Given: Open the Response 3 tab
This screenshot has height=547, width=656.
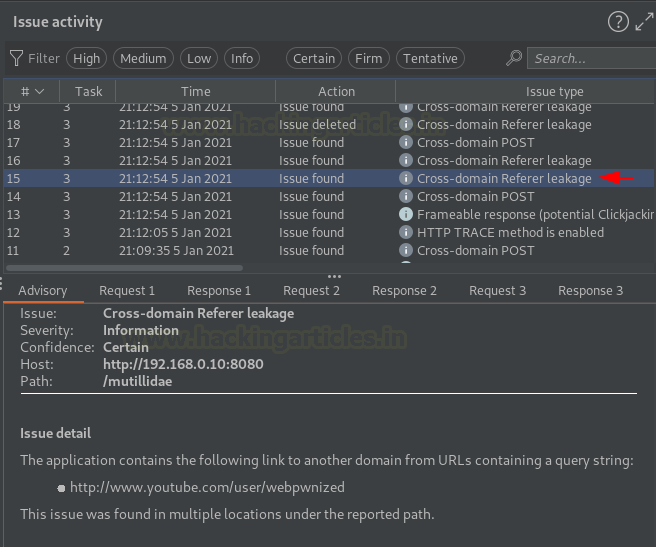Looking at the screenshot, I should (x=590, y=291).
